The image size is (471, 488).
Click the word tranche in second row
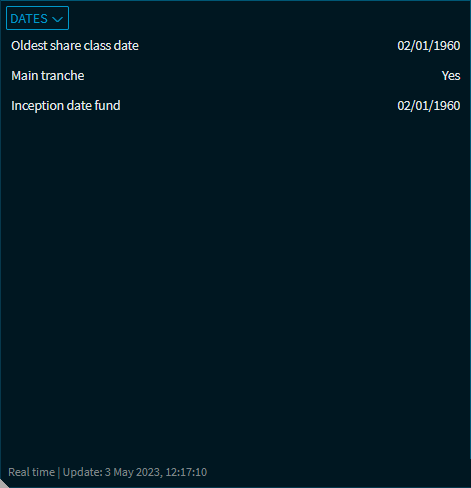pyautogui.click(x=63, y=76)
